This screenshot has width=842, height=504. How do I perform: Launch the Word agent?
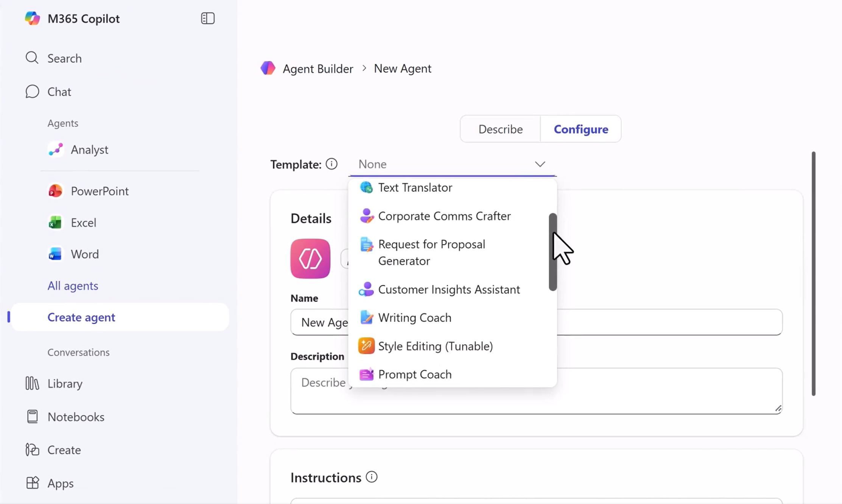[85, 254]
